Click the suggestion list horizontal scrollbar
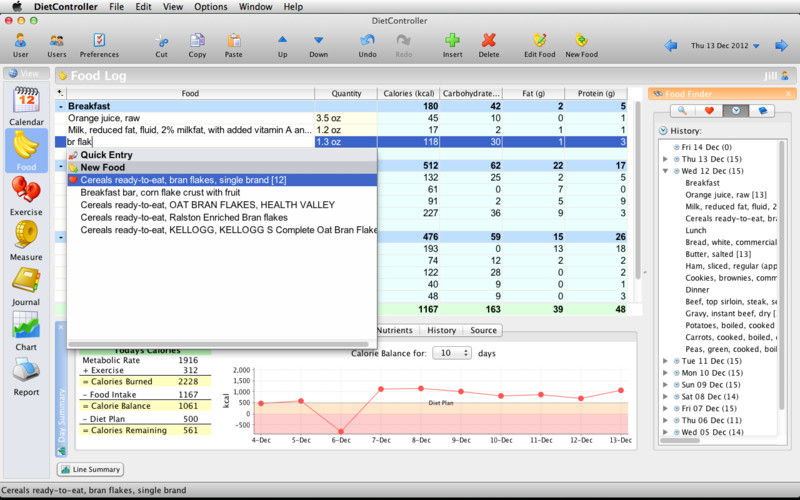Image resolution: width=800 pixels, height=500 pixels. pyautogui.click(x=218, y=344)
